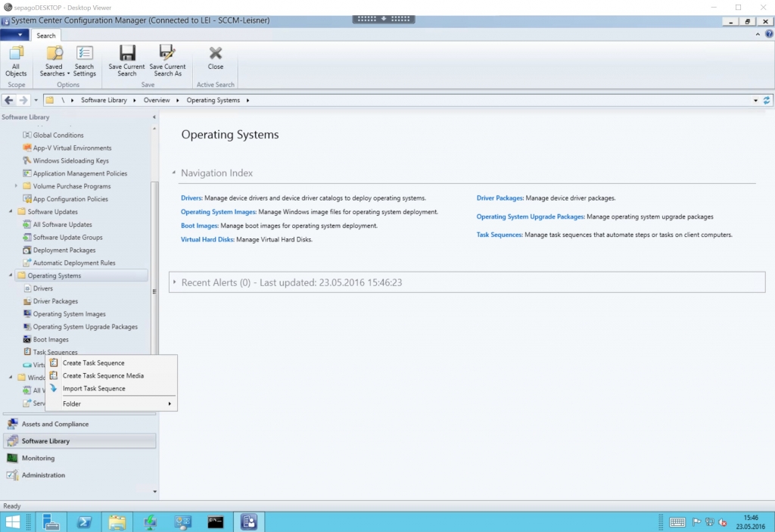Open the Task Sequences link
Viewport: 775px width, 532px height.
point(500,235)
